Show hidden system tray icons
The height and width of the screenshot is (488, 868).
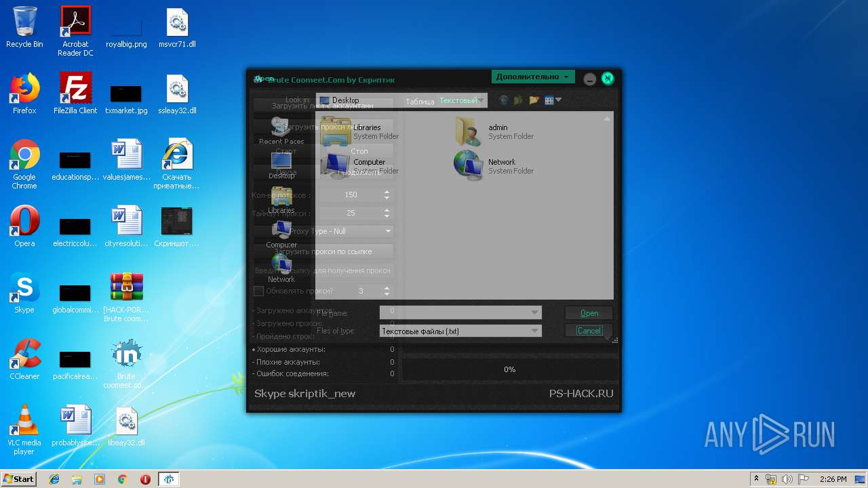[x=756, y=479]
